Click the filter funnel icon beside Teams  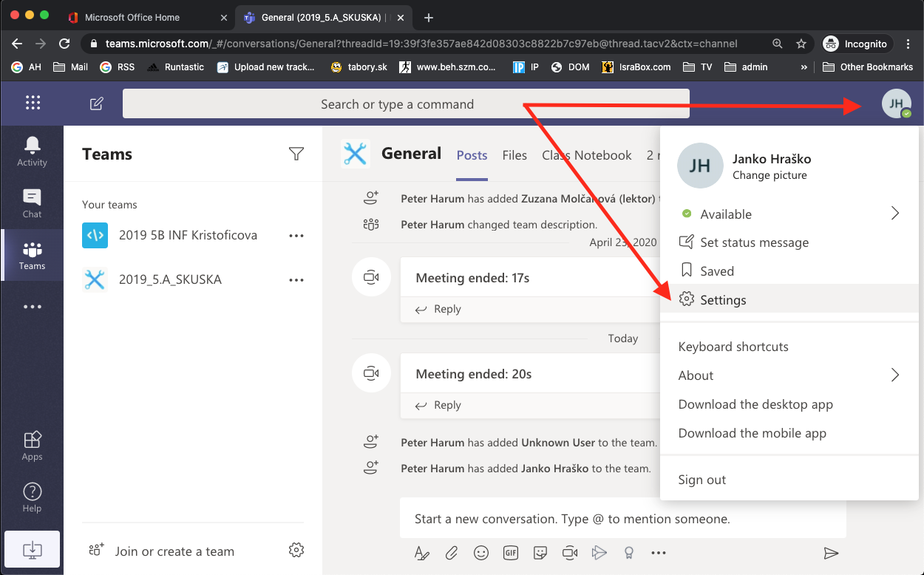[296, 154]
